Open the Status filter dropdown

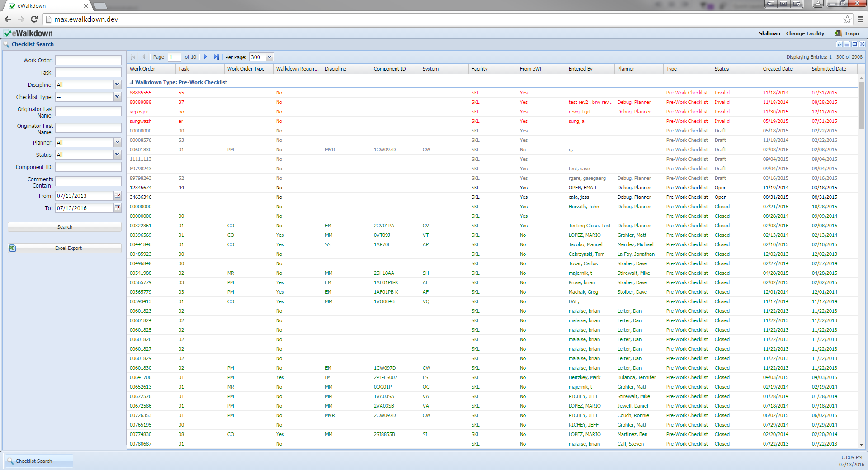click(117, 155)
